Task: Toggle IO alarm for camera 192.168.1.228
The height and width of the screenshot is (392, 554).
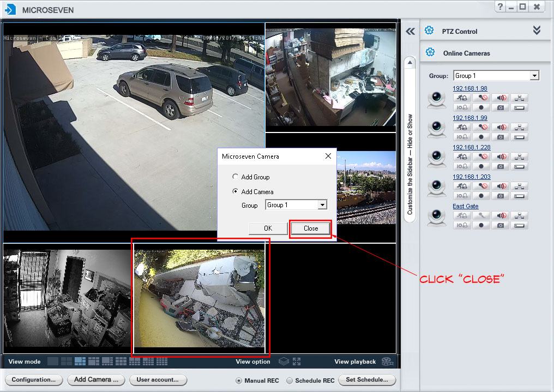Action: pos(462,166)
